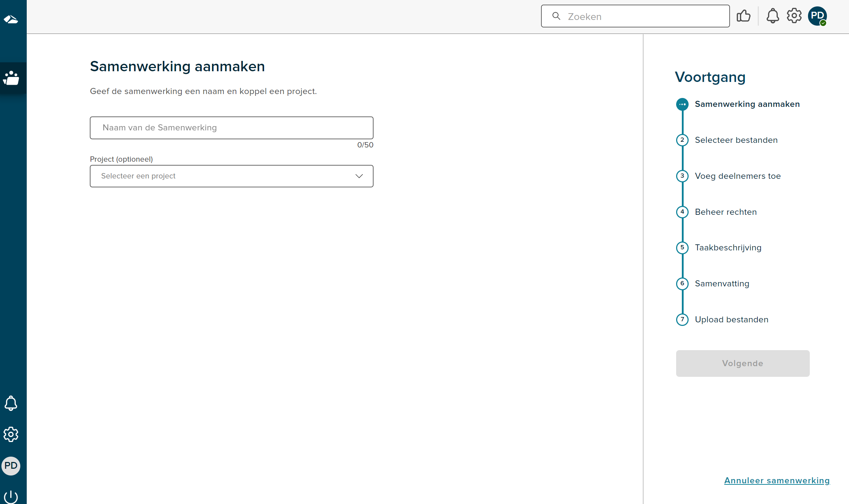The width and height of the screenshot is (849, 504).
Task: Click the power logout icon in the sidebar
Action: (x=11, y=497)
